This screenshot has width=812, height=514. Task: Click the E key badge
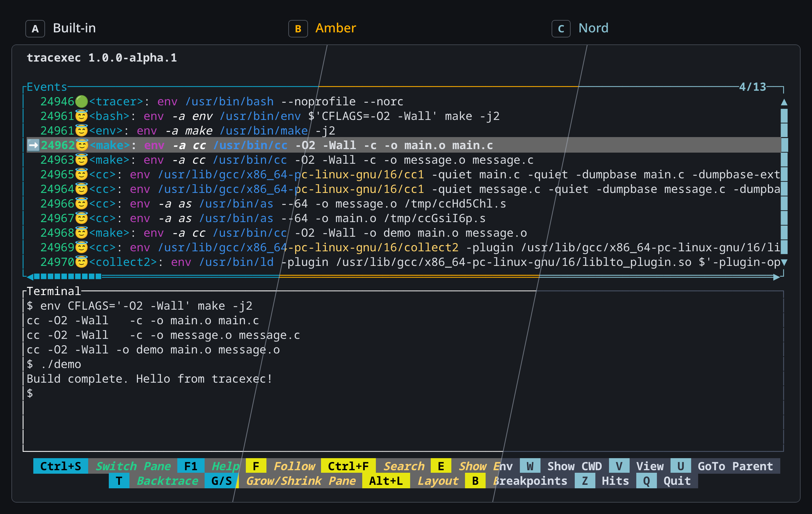tap(441, 466)
